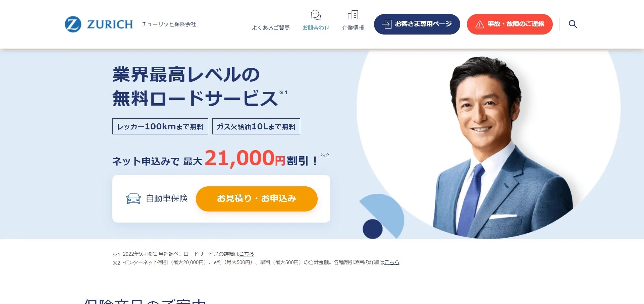Follow こちら link for discount details
Viewport: 644px width, 304px height.
(x=392, y=262)
